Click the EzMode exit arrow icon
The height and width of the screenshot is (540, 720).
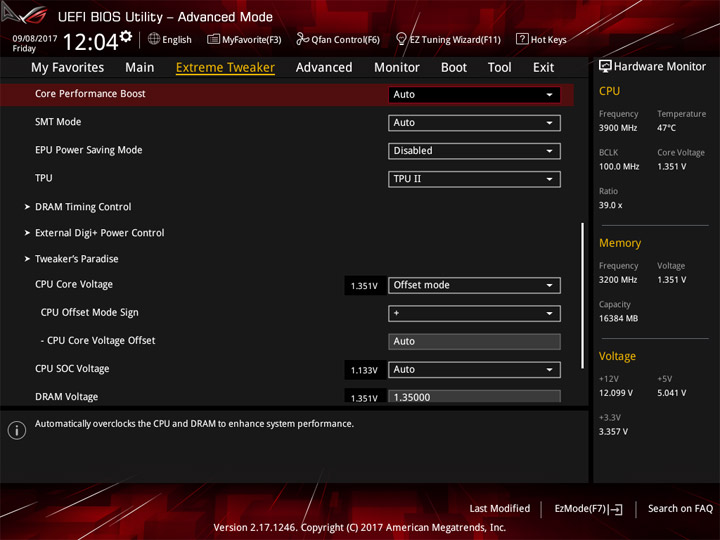click(616, 509)
